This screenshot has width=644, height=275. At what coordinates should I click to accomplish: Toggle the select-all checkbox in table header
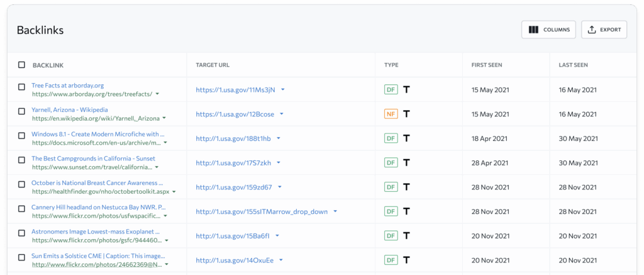21,65
